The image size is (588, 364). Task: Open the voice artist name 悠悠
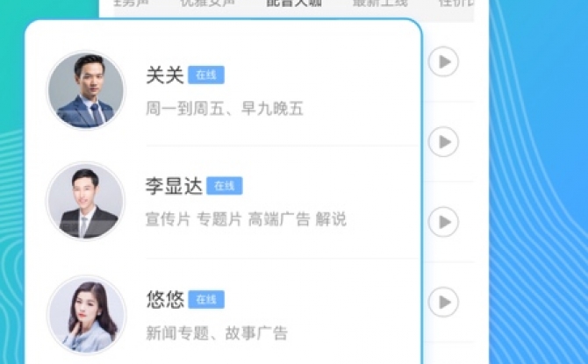point(165,299)
